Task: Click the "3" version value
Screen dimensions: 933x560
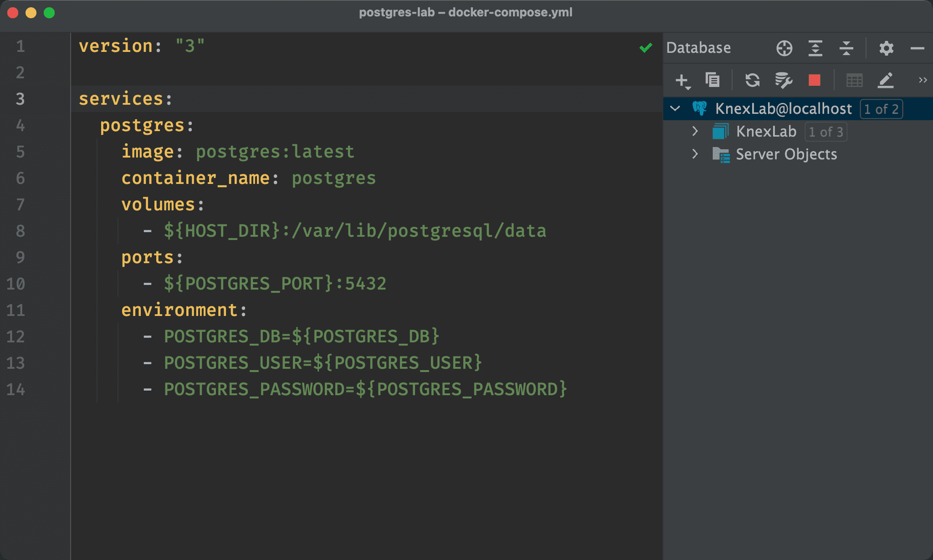Action: [190, 46]
